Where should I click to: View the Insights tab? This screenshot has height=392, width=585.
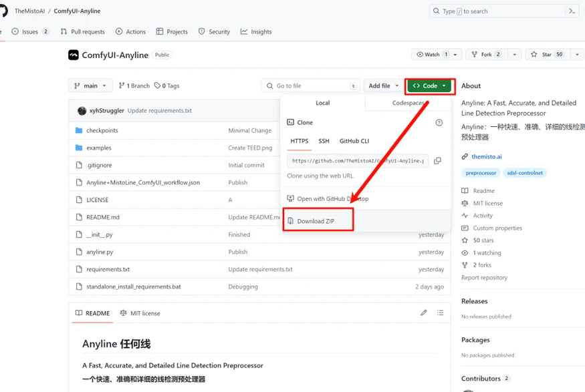[x=256, y=31]
